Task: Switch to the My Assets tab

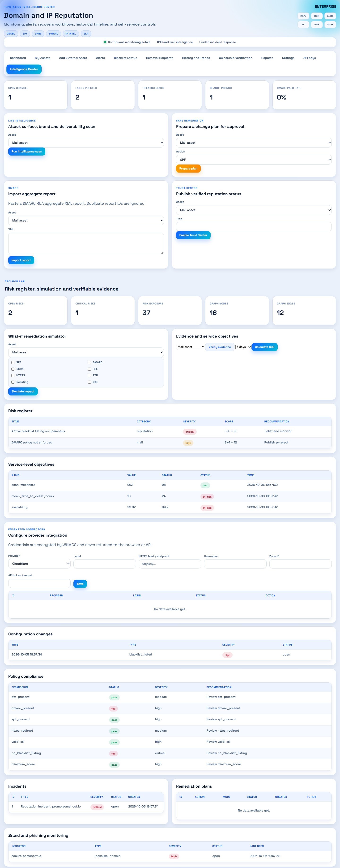Action: pos(42,58)
